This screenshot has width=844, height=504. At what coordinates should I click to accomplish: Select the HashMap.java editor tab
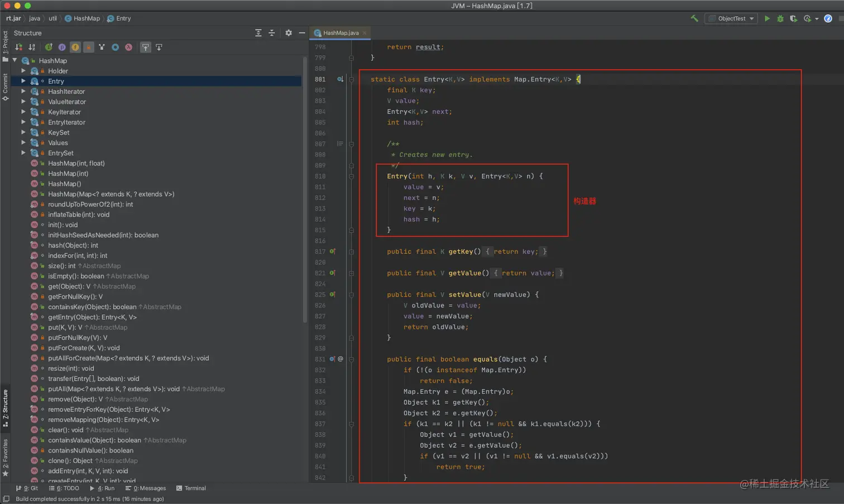click(x=341, y=33)
